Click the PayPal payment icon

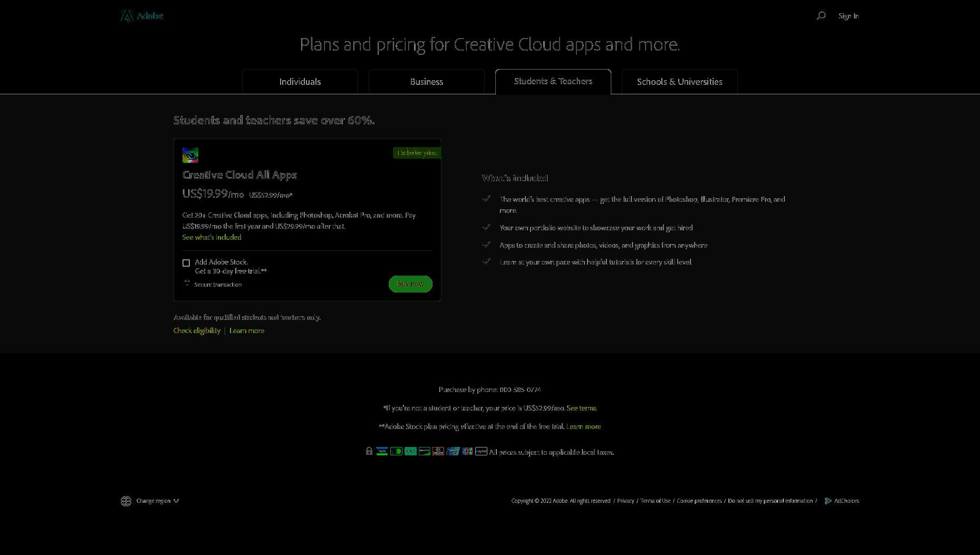[481, 451]
